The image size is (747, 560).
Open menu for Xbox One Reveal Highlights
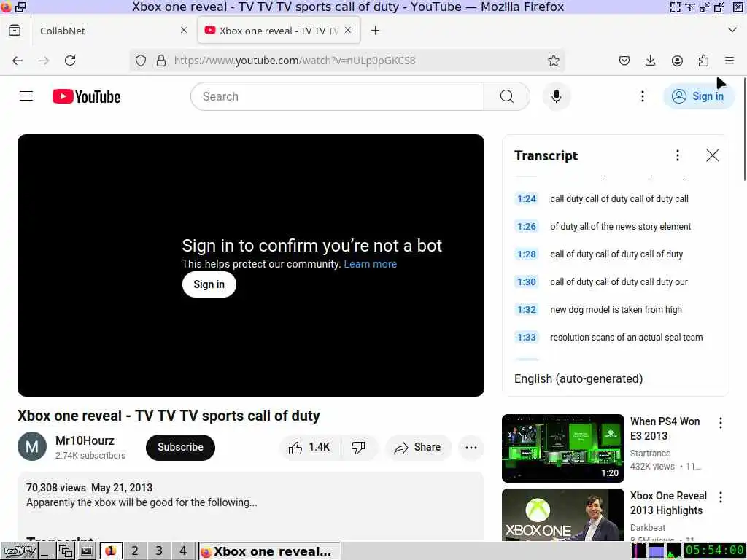tap(720, 497)
